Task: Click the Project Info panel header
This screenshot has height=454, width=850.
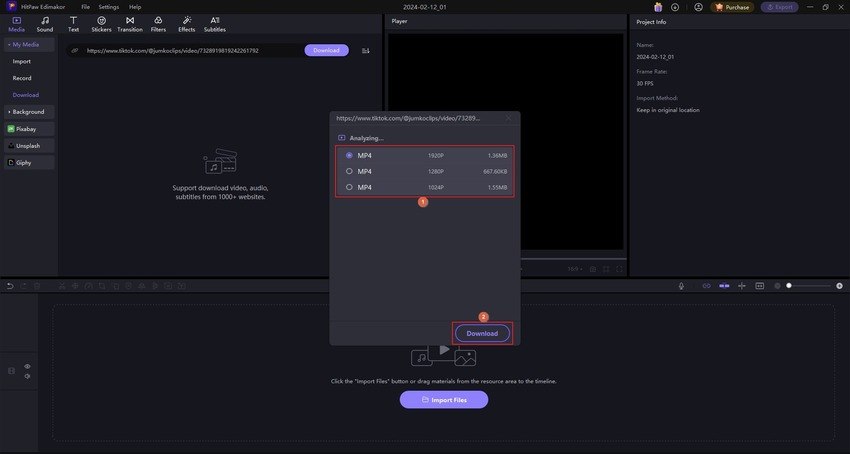Action: (652, 22)
